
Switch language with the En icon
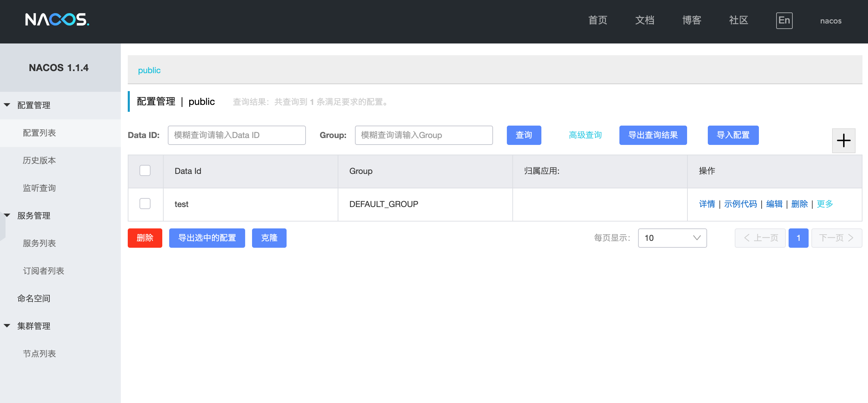(784, 21)
